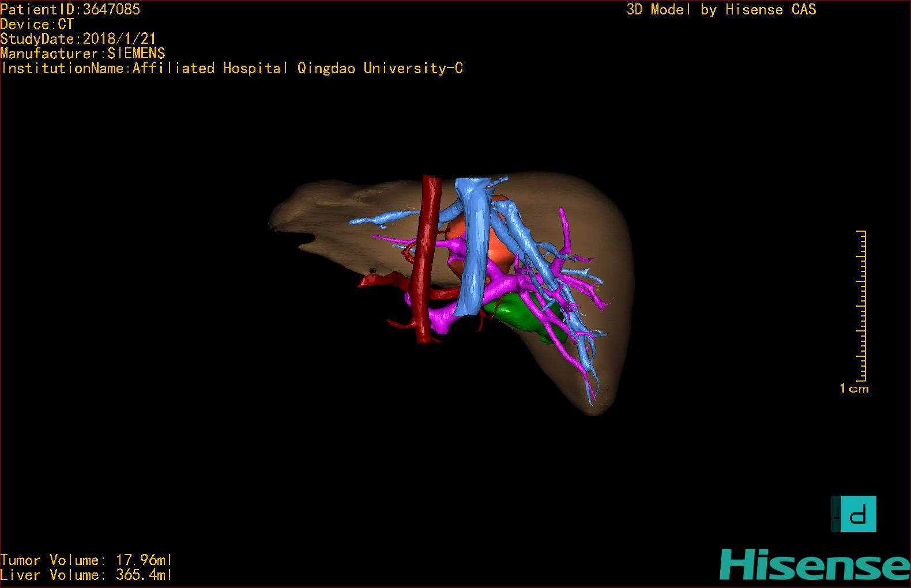Click the red aorta vessel
Image resolution: width=911 pixels, height=588 pixels.
click(x=427, y=259)
